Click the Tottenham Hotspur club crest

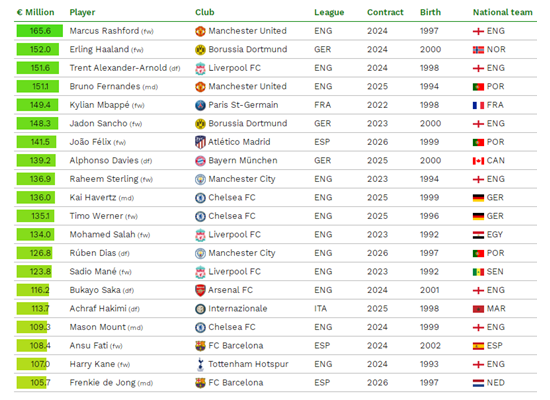(200, 364)
